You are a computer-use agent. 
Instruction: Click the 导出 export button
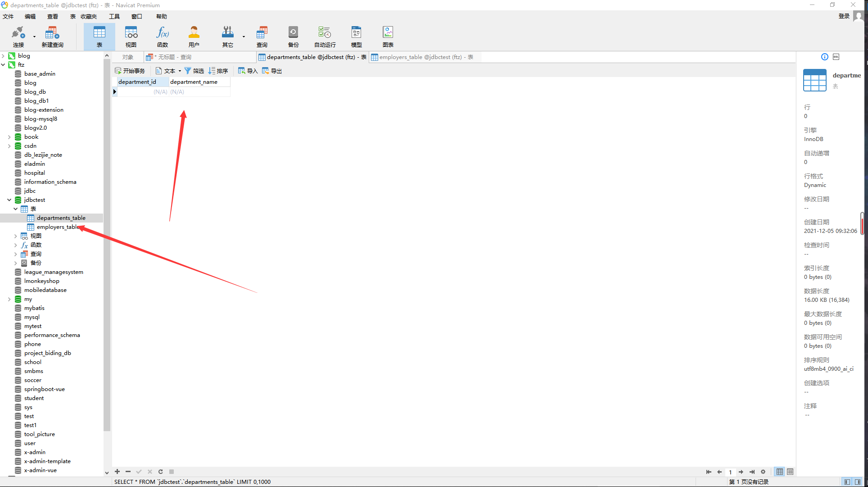tap(272, 71)
